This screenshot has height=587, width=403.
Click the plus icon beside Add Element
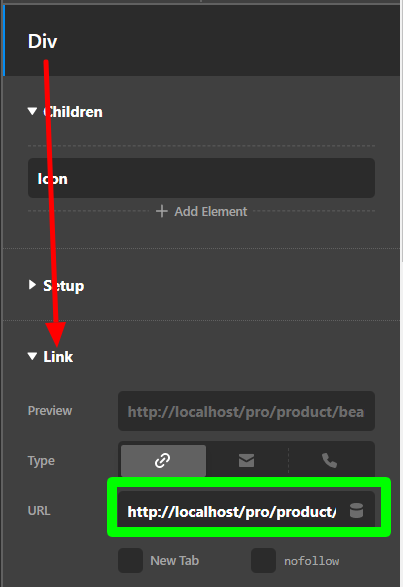[162, 211]
